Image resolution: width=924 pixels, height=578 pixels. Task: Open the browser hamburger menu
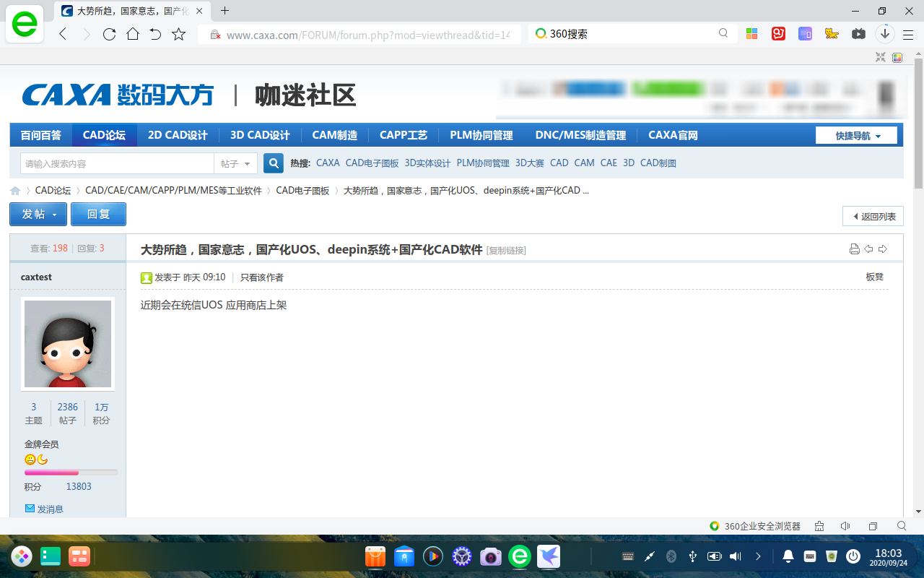pos(909,34)
